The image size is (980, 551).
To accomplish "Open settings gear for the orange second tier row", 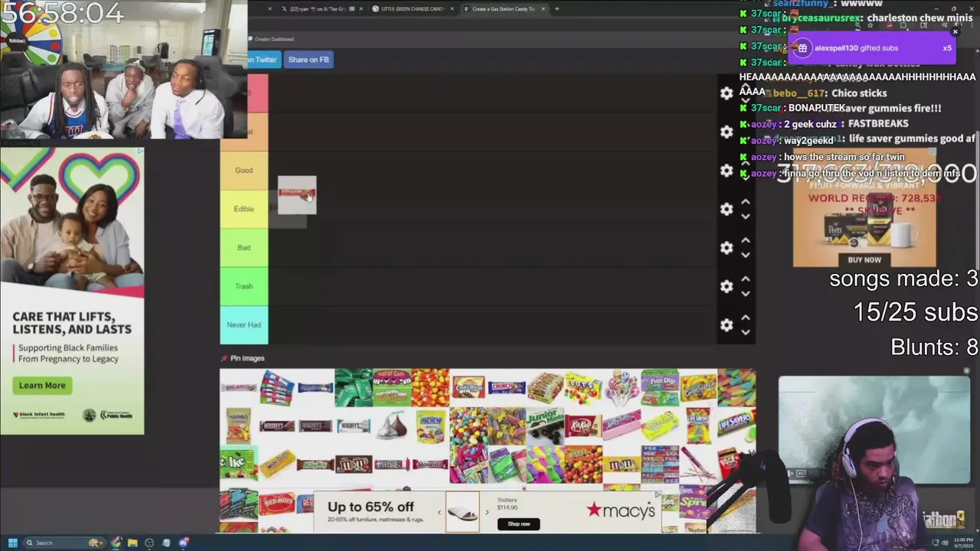I will (727, 132).
